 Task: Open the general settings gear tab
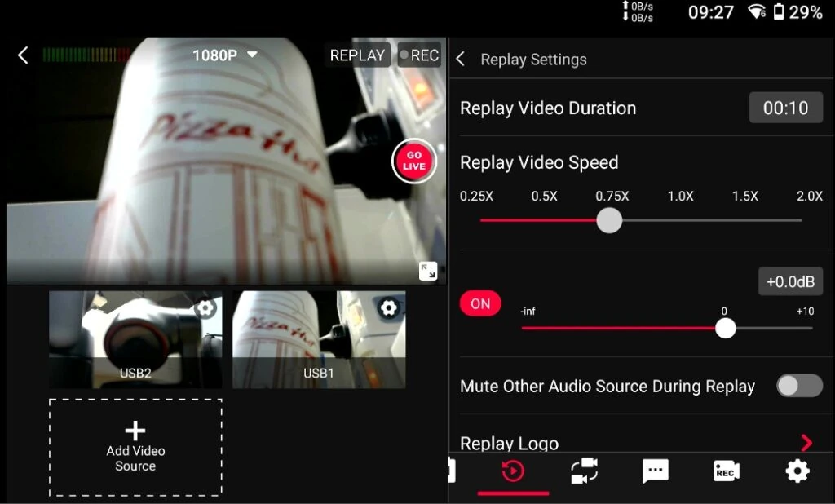[797, 471]
